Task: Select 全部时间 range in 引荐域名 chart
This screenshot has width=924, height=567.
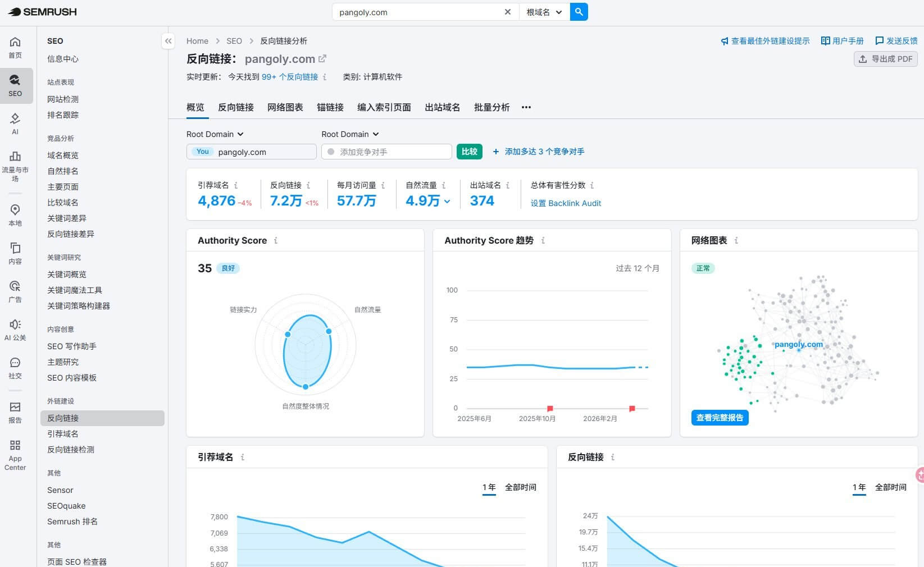Action: tap(521, 487)
